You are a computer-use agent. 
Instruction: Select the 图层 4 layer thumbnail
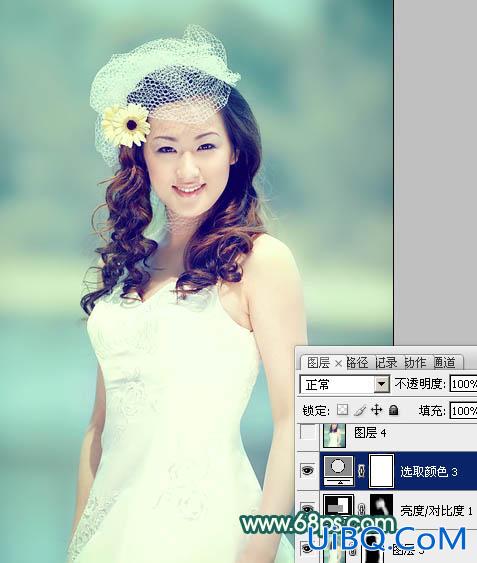tap(334, 435)
